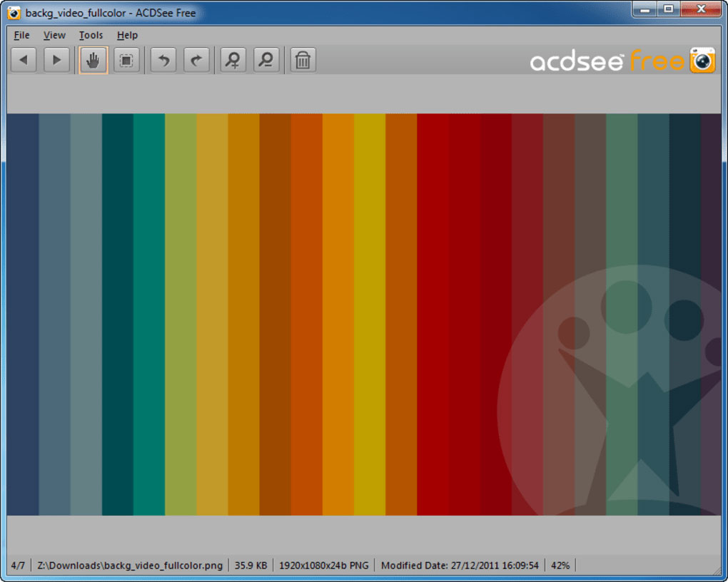
Task: Rotate the image clockwise
Action: point(196,60)
